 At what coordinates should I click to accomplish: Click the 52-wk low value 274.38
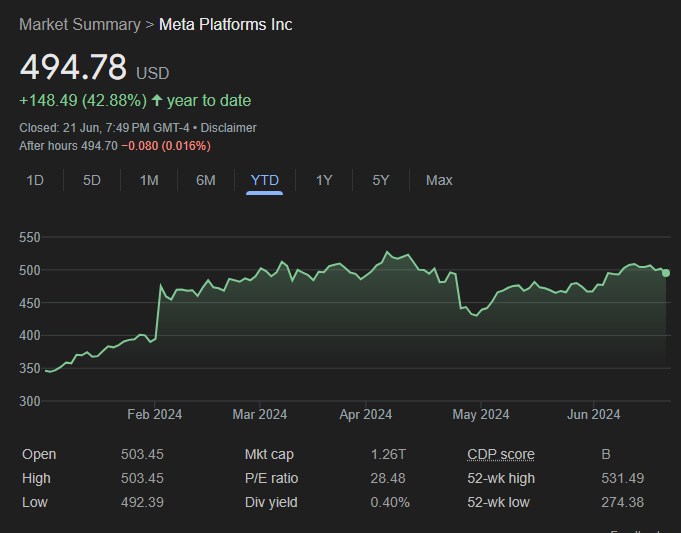pos(623,503)
